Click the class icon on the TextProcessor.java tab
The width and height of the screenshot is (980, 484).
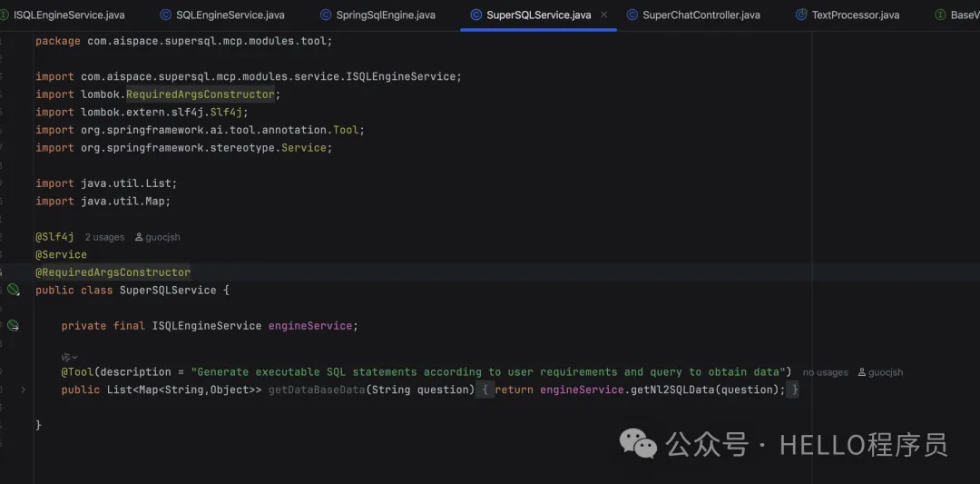pyautogui.click(x=801, y=15)
